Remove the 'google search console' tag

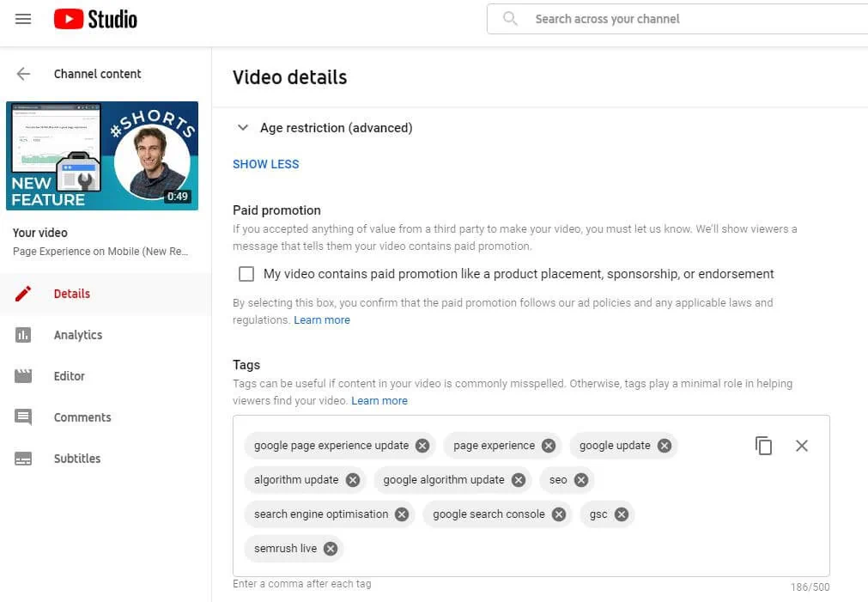559,514
